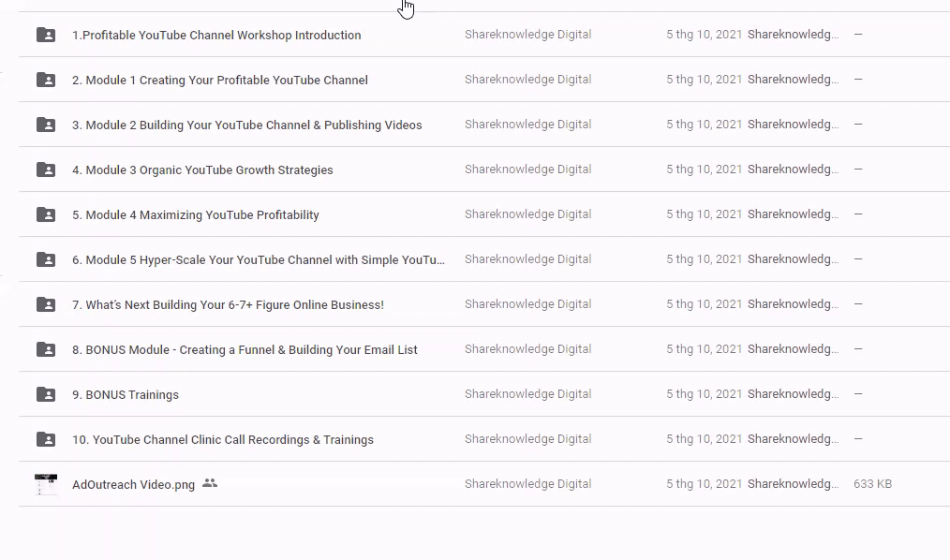This screenshot has height=560, width=950.
Task: Click the modified date on BONUS Trainings row
Action: tap(704, 394)
